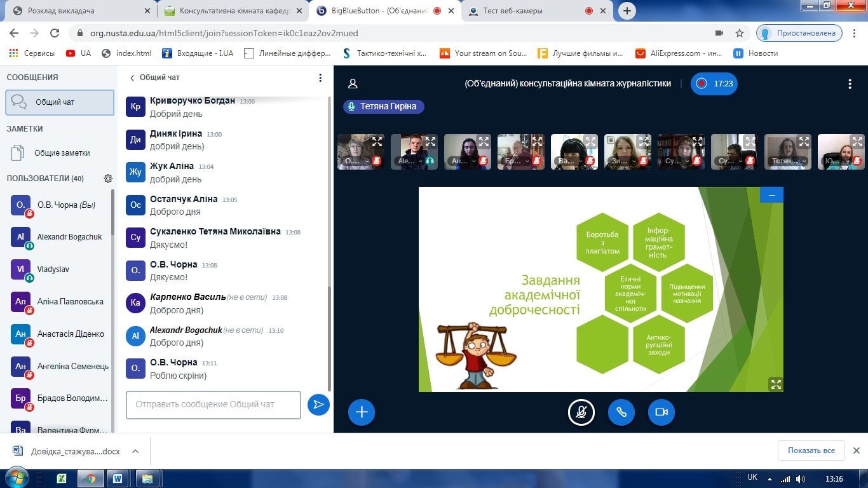Open Excel from the taskbar
Viewport: 868px width, 488px height.
pyautogui.click(x=62, y=478)
